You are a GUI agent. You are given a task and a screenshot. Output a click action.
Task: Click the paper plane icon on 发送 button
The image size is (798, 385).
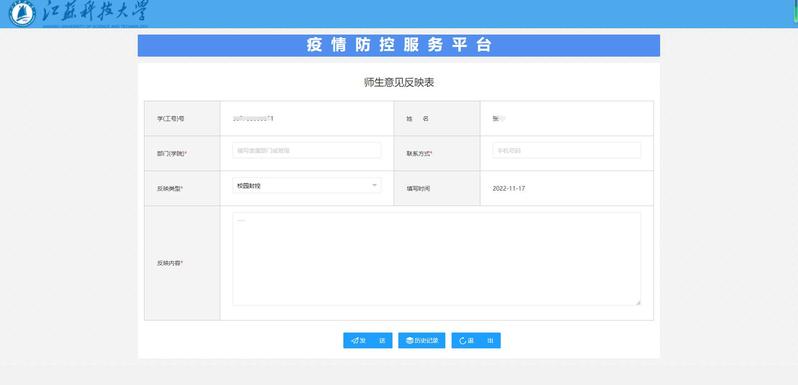pos(355,341)
